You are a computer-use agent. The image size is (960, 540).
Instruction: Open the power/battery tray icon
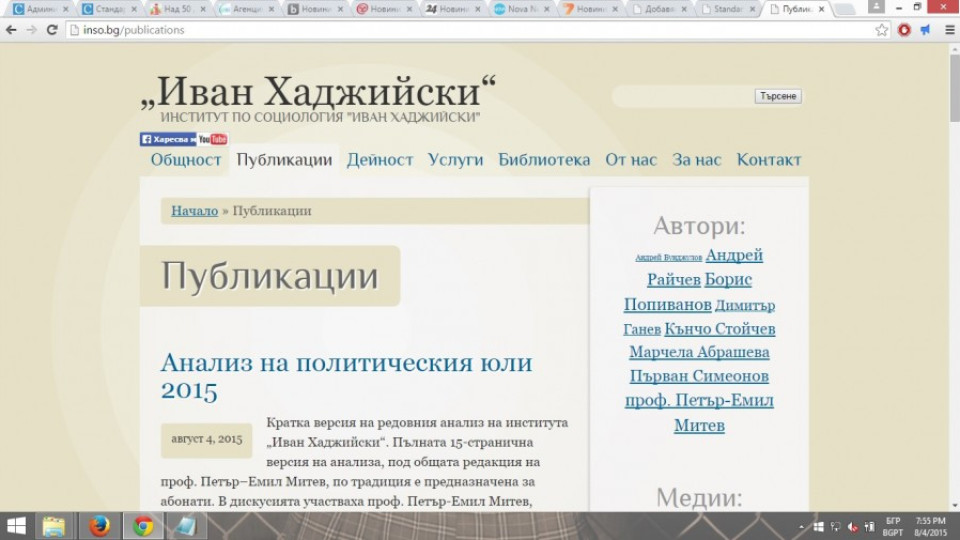[869, 527]
